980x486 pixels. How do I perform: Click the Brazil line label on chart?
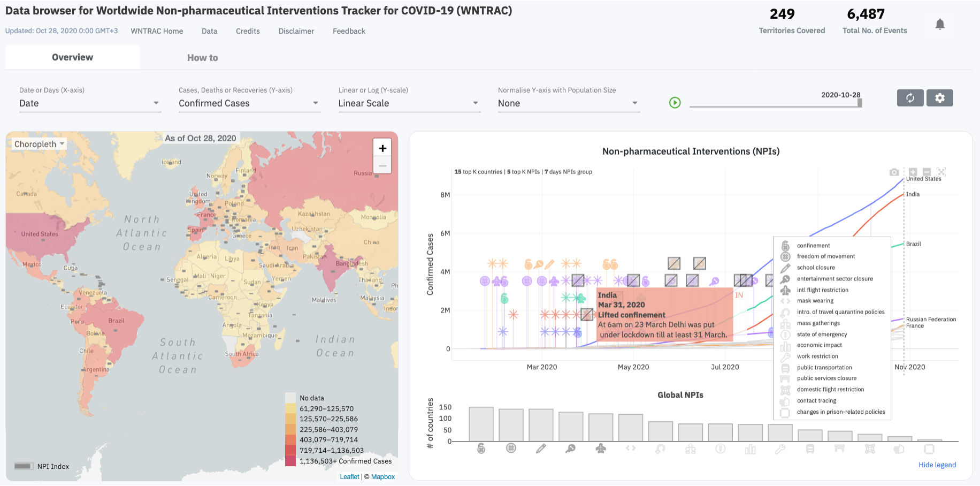(914, 244)
